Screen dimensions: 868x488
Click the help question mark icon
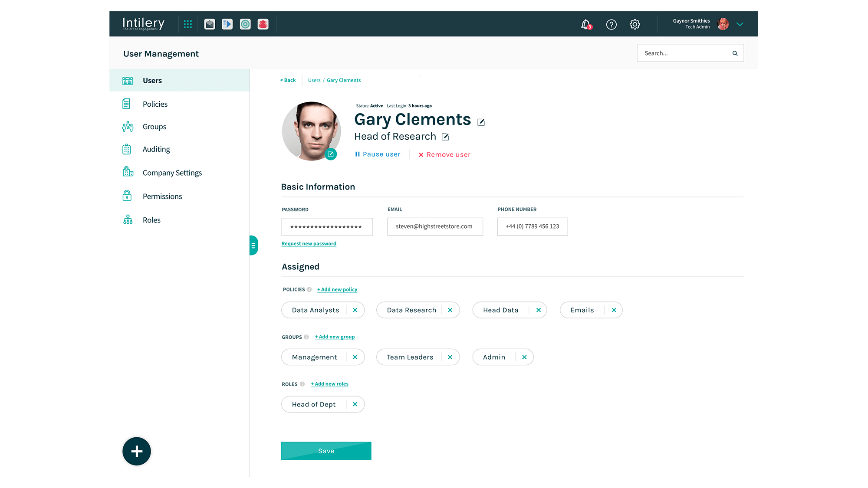point(611,25)
